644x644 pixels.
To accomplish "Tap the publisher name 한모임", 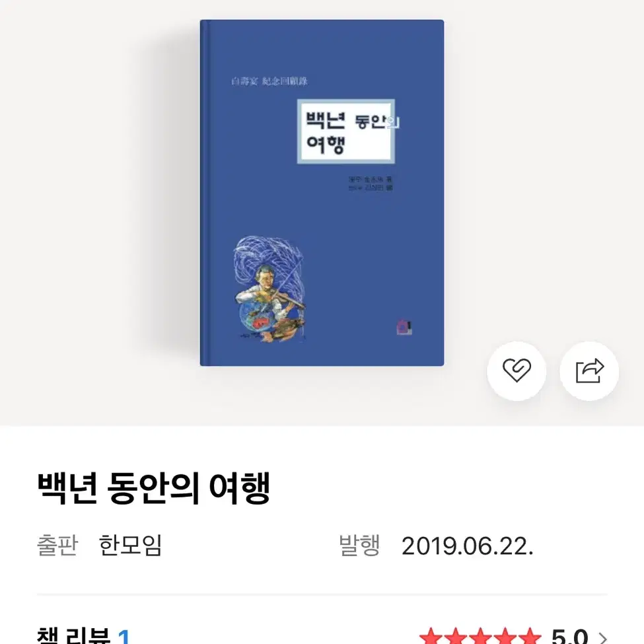I will pos(131,546).
